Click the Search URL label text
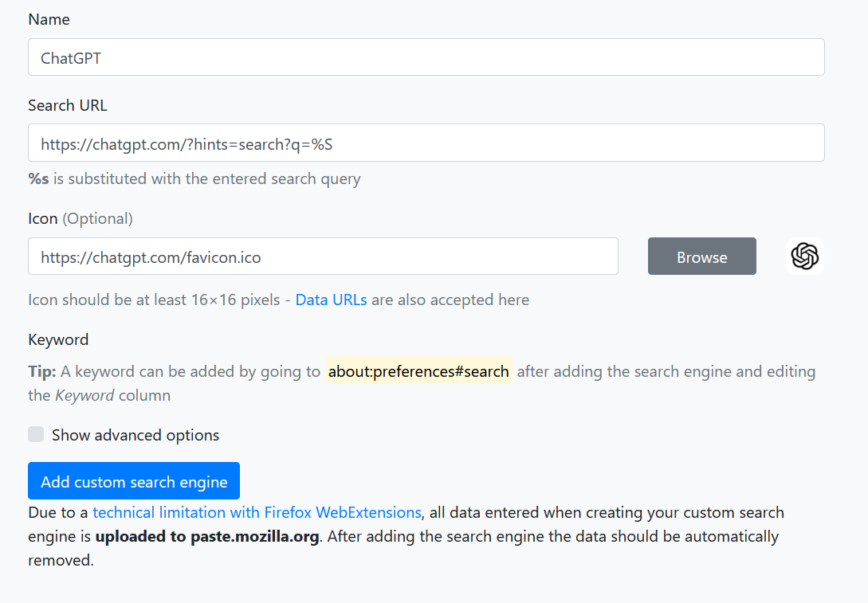Screen dimensions: 868x603 tap(67, 104)
